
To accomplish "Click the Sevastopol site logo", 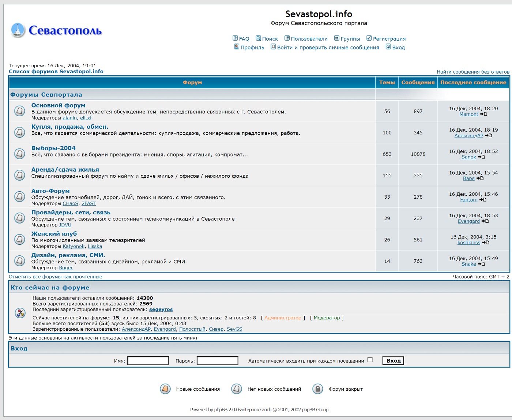I will [57, 30].
